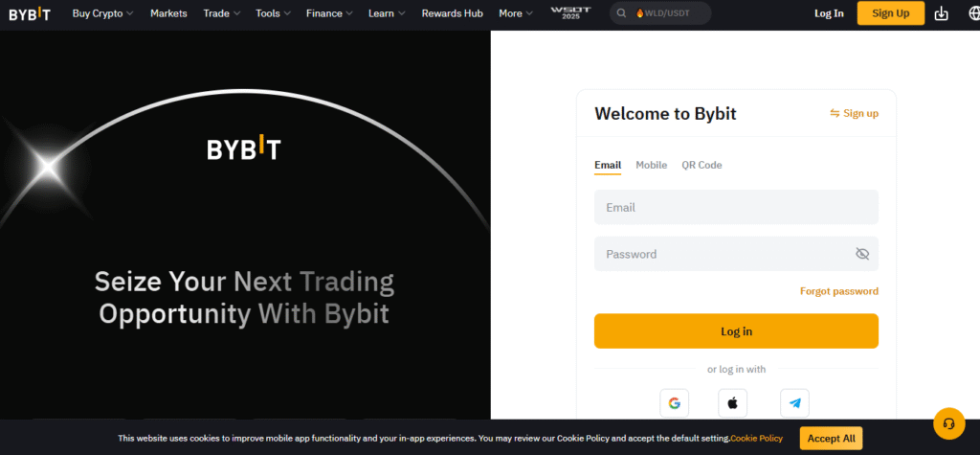Screen dimensions: 980x455
Task: Open the Finance dropdown menu
Action: click(x=328, y=13)
